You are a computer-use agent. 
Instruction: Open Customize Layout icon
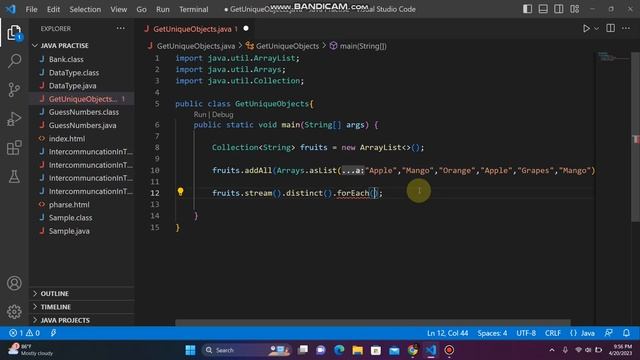575,9
